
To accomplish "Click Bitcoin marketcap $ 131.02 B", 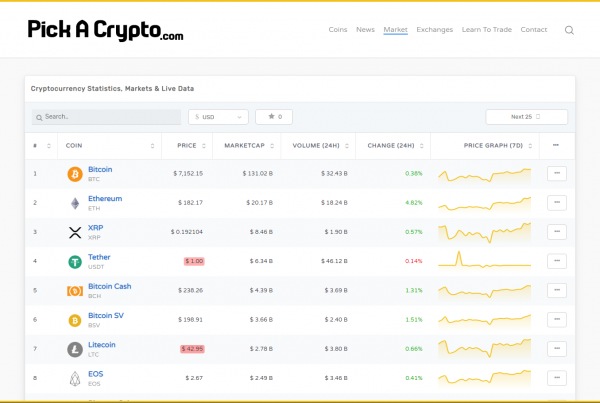I will tap(258, 173).
